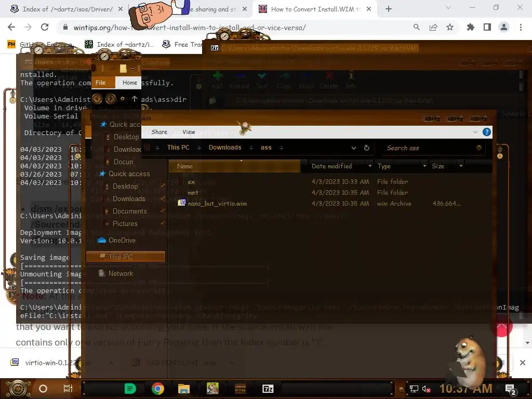Click 'ass' folder in breadcrumb path
Image resolution: width=532 pixels, height=399 pixels.
tap(266, 148)
